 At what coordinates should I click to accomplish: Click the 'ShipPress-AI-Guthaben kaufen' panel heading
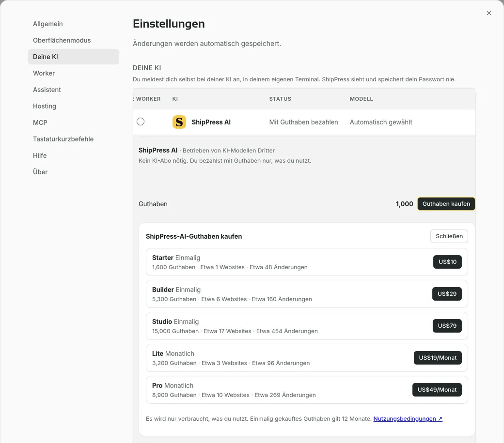[x=194, y=237]
